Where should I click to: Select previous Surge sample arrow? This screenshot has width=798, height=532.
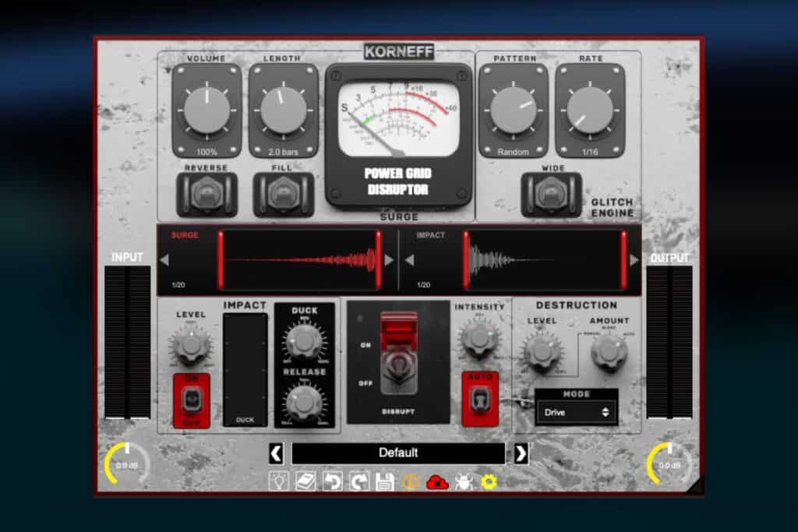coord(164,260)
